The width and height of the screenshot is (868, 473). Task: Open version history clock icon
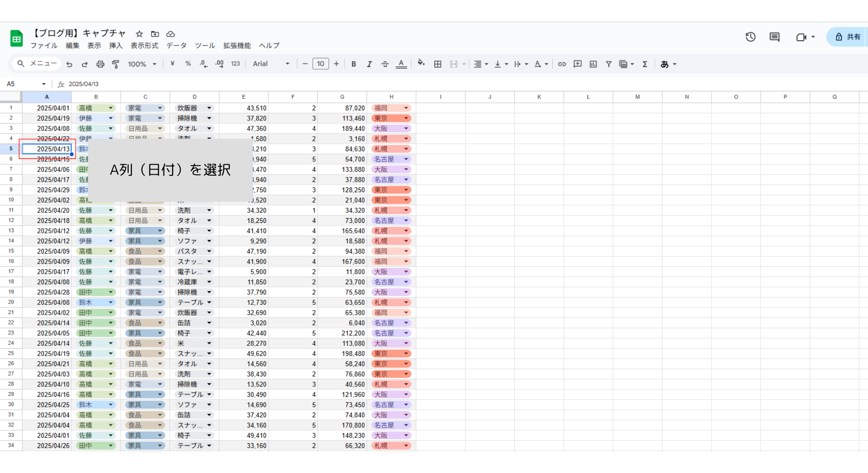pyautogui.click(x=751, y=37)
